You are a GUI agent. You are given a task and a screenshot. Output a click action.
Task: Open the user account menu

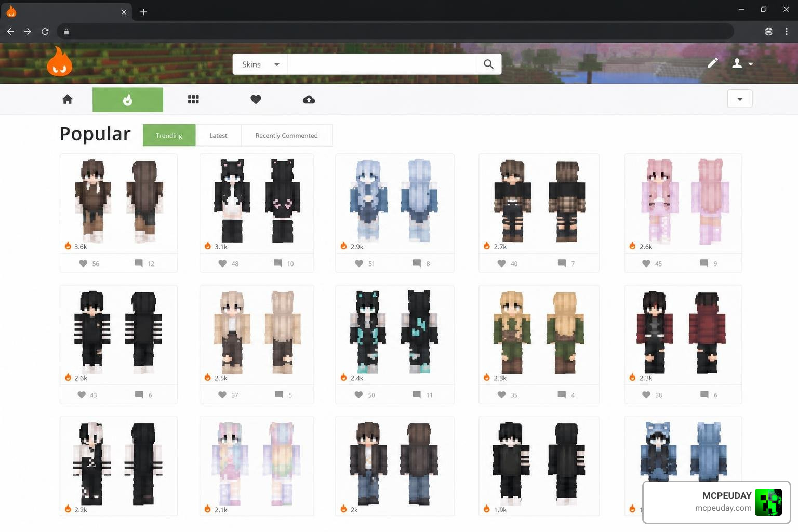(x=742, y=63)
